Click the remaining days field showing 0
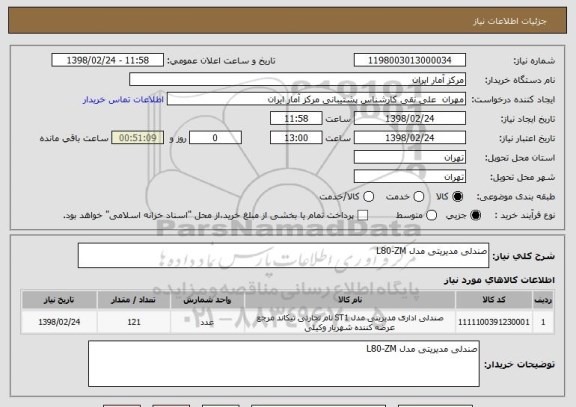Screen dimensions: 576x407 (x=215, y=138)
